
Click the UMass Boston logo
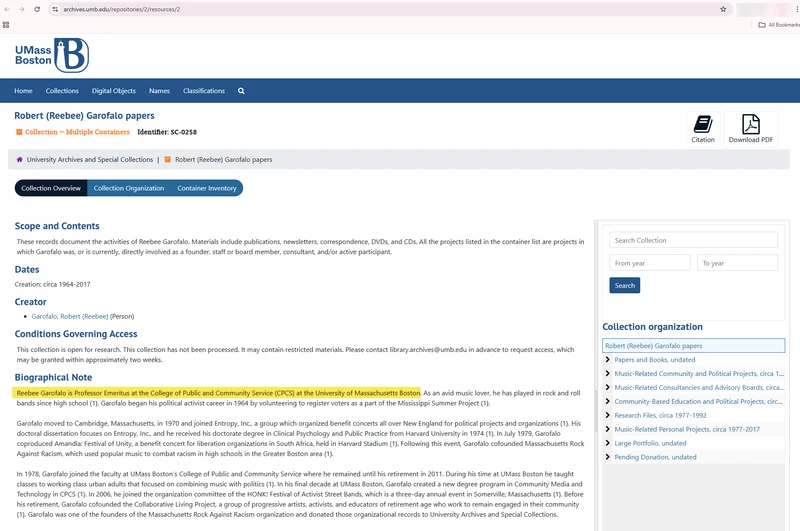[52, 55]
